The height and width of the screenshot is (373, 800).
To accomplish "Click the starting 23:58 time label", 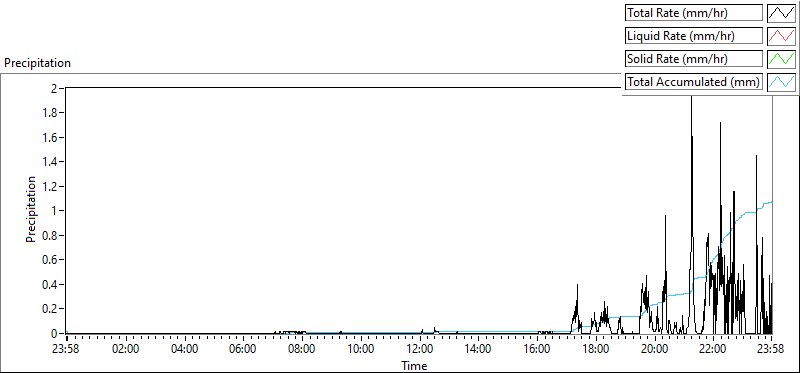I will point(67,350).
